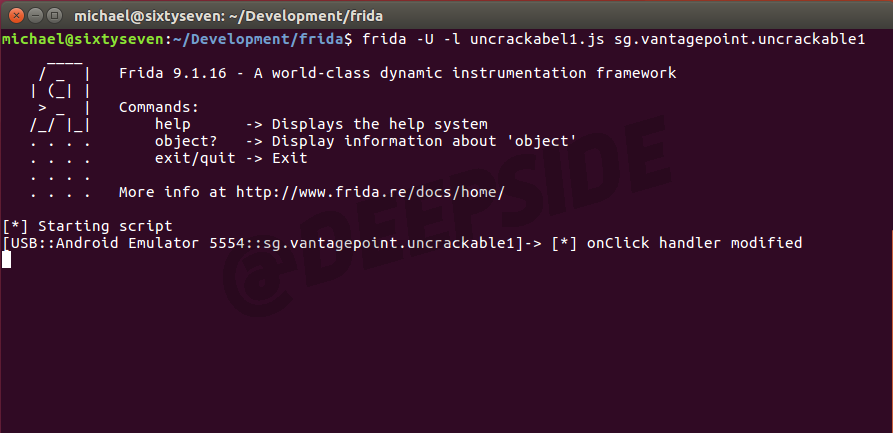
Task: Click the 'help' command in the list
Action: pyautogui.click(x=173, y=124)
